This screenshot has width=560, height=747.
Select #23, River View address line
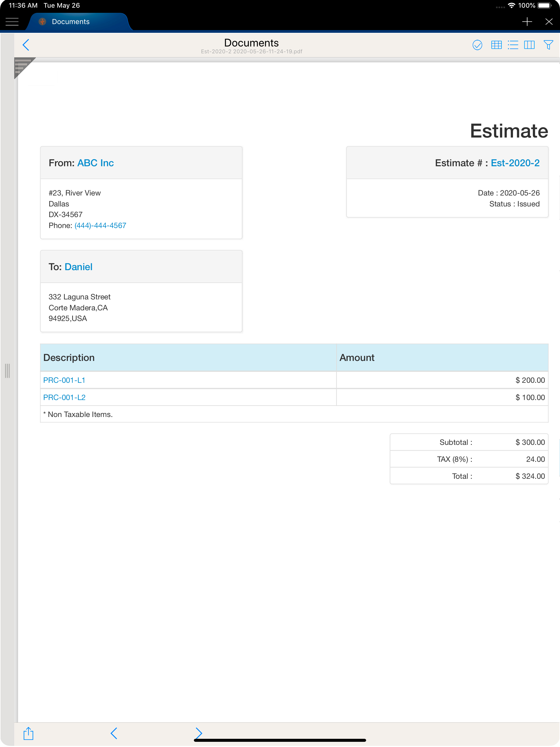(x=75, y=193)
